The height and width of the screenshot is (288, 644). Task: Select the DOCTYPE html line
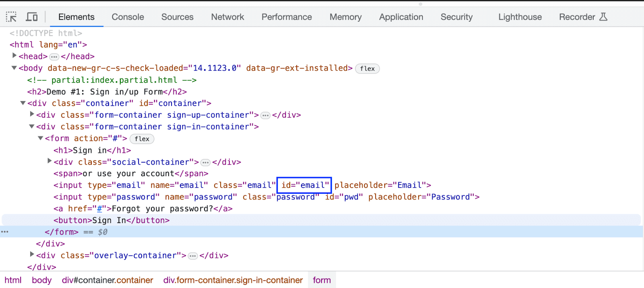pyautogui.click(x=46, y=33)
